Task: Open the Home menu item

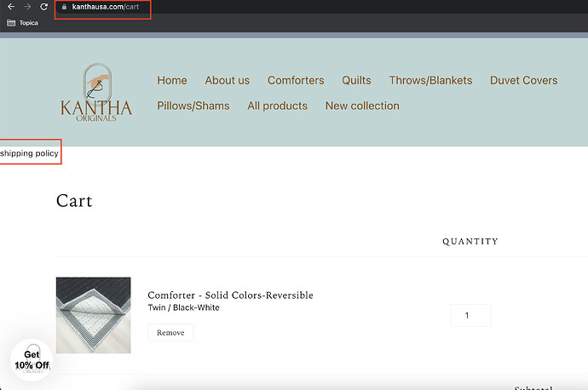Action: [172, 80]
